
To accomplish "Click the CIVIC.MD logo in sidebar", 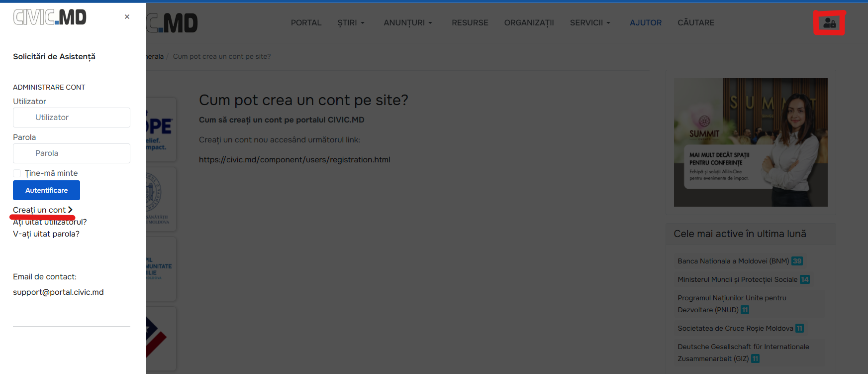I will pyautogui.click(x=50, y=17).
